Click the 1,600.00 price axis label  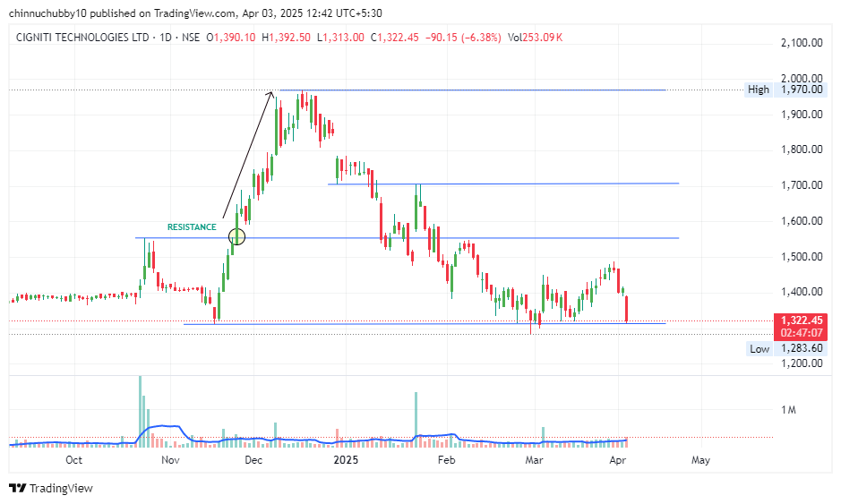802,221
